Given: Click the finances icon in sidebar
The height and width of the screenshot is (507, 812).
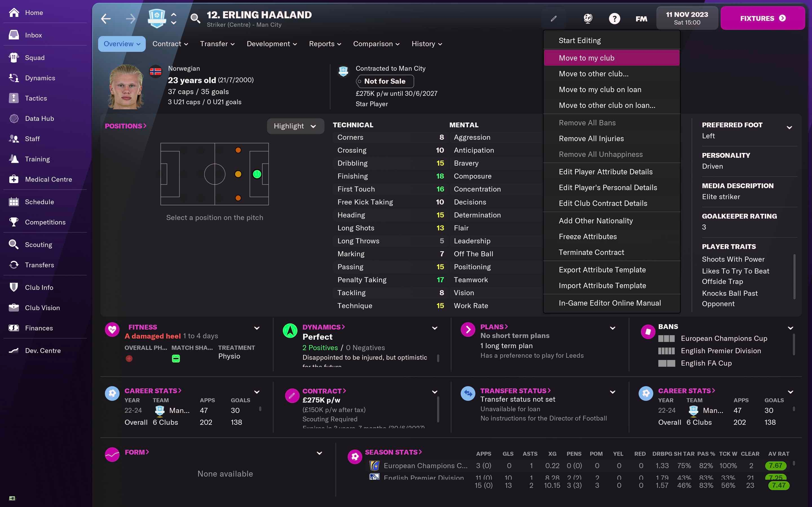Looking at the screenshot, I should [13, 328].
